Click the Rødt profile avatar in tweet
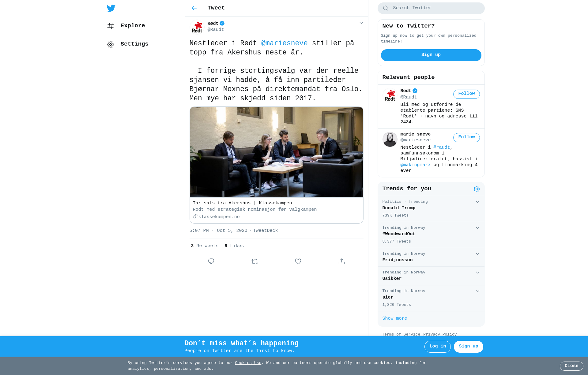 click(x=197, y=27)
